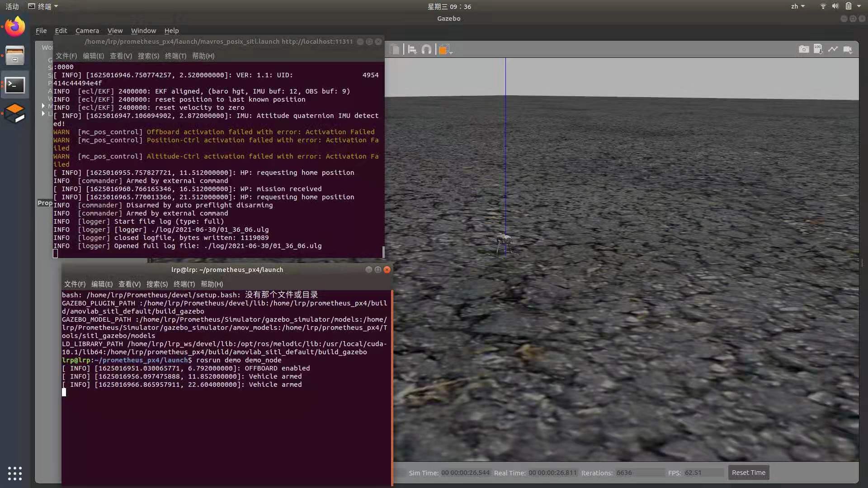Open the zh input language dropdown
868x488 pixels.
797,6
